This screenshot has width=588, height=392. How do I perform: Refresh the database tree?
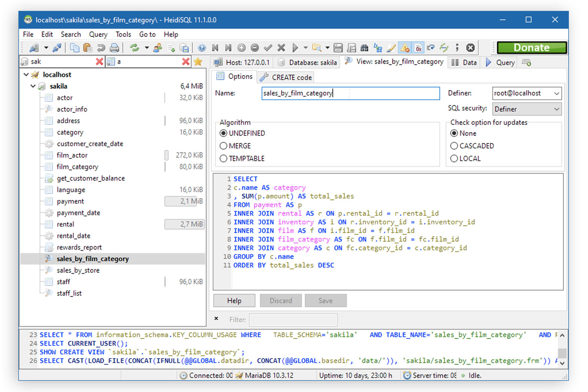(134, 47)
